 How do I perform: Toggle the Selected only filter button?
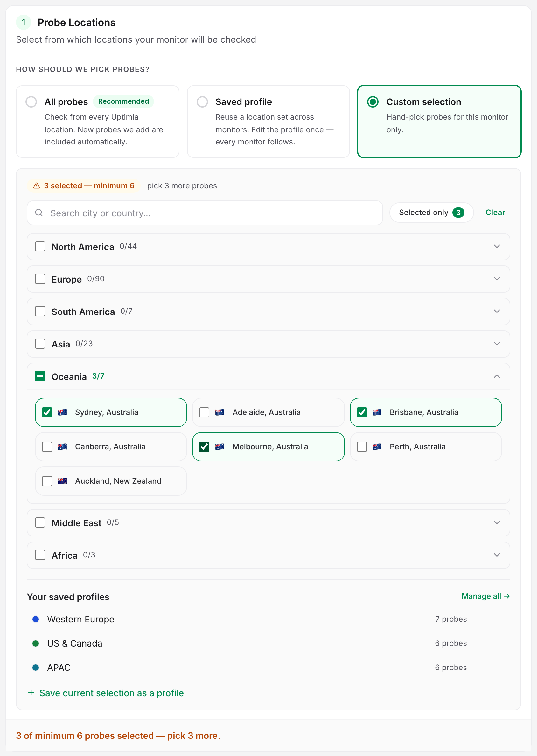[431, 212]
